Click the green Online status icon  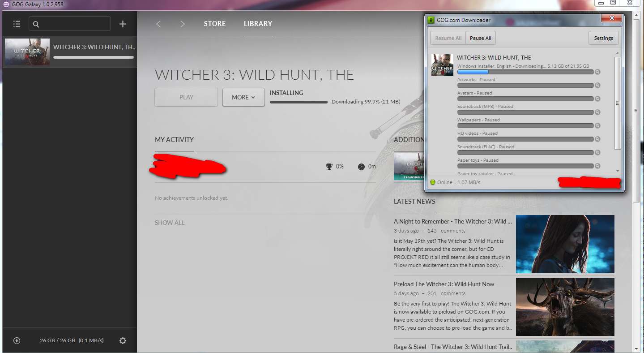[x=432, y=182]
